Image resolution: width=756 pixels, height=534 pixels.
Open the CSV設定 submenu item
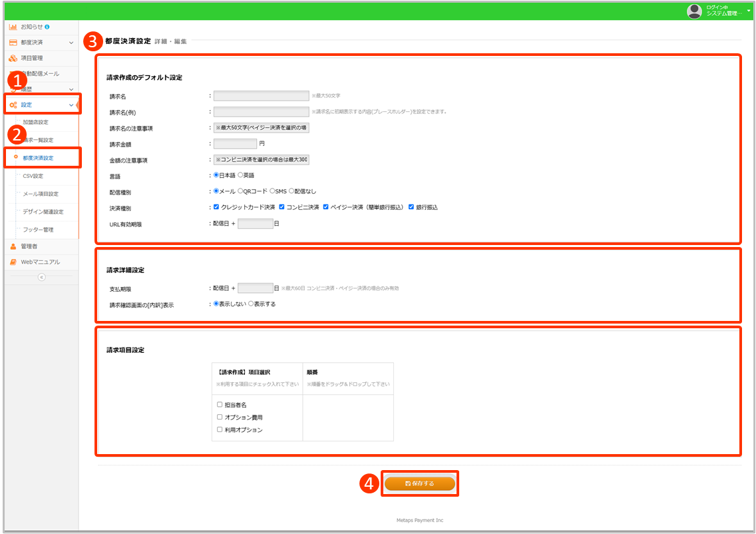point(33,176)
